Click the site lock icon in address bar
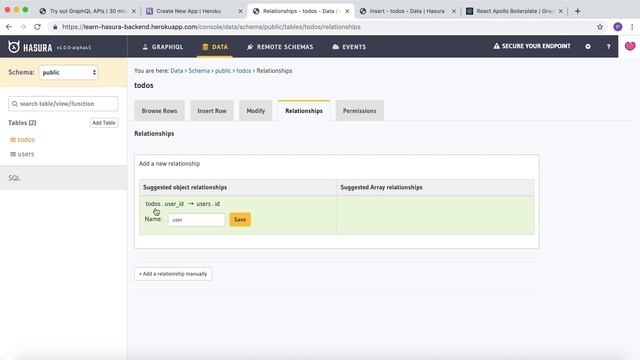This screenshot has height=360, width=640. (55, 27)
